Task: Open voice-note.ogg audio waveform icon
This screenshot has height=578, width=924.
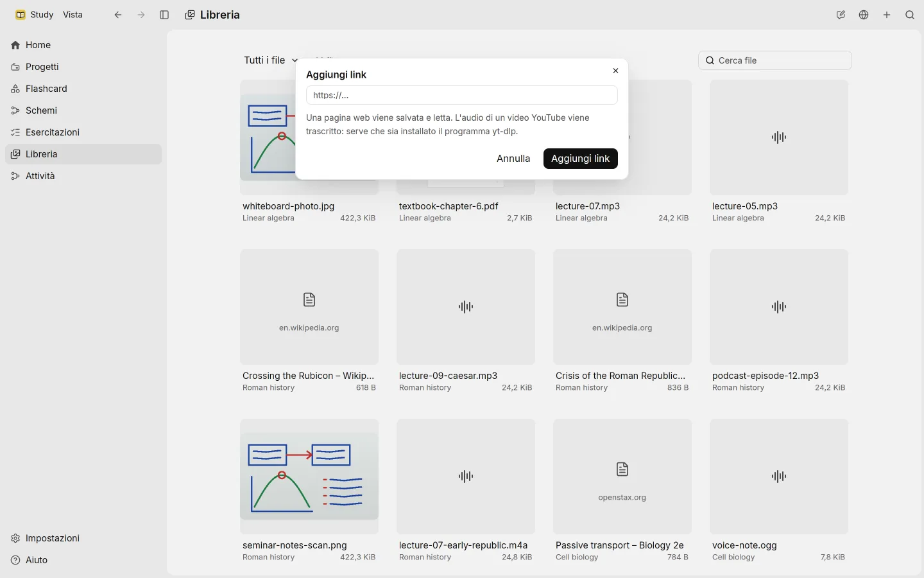Action: 779,477
